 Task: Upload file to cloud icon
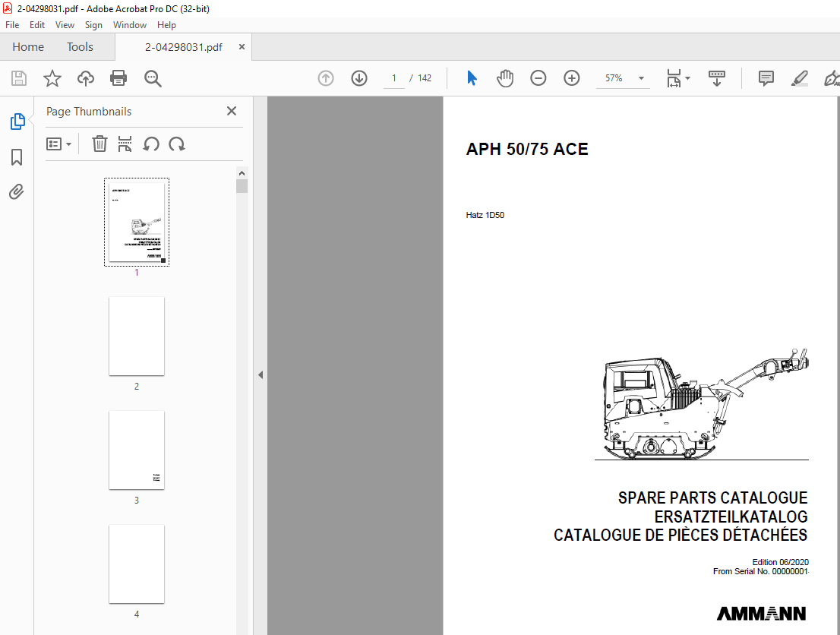point(85,78)
